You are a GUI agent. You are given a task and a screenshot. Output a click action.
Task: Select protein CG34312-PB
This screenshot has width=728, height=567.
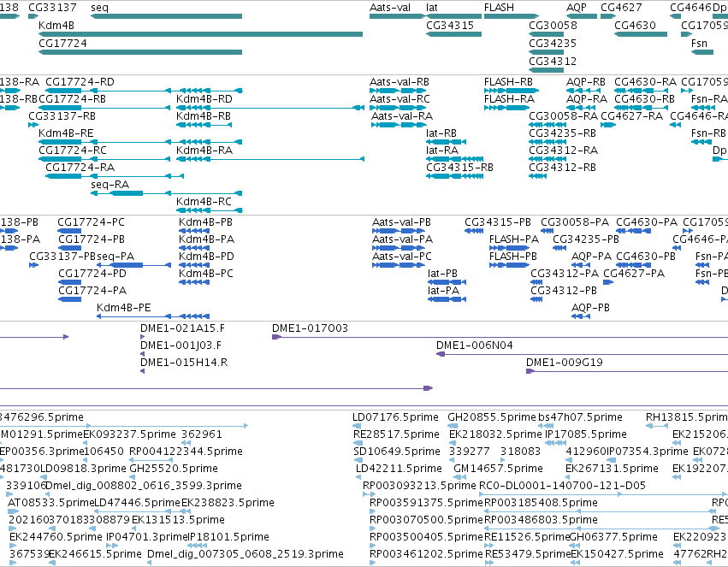564,291
